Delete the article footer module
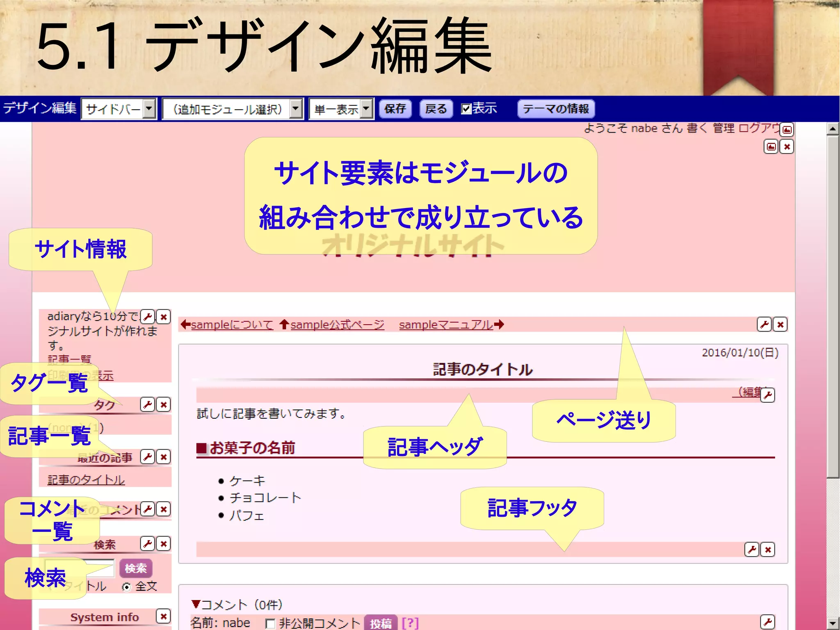840x630 pixels. (768, 549)
